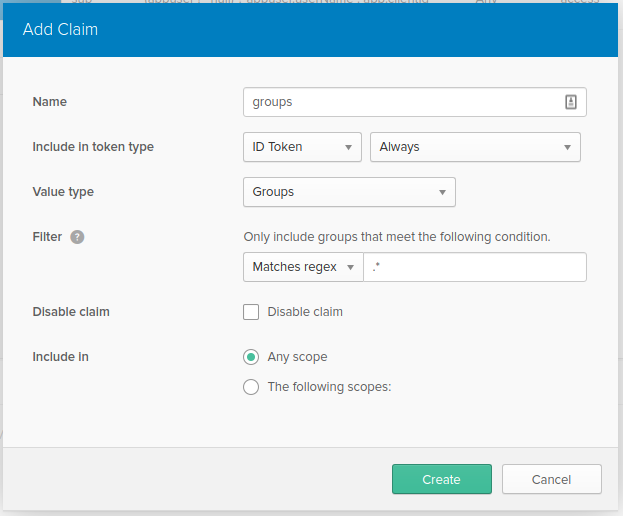Open the ID Token type dropdown

point(302,147)
